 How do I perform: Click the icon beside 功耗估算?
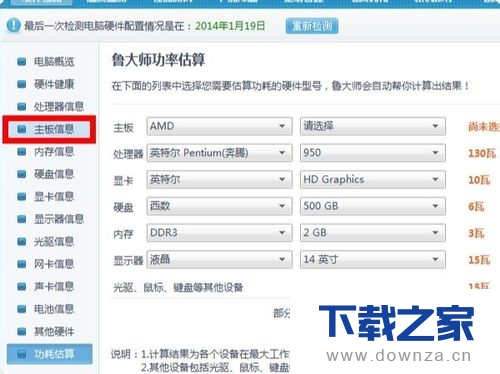22,354
